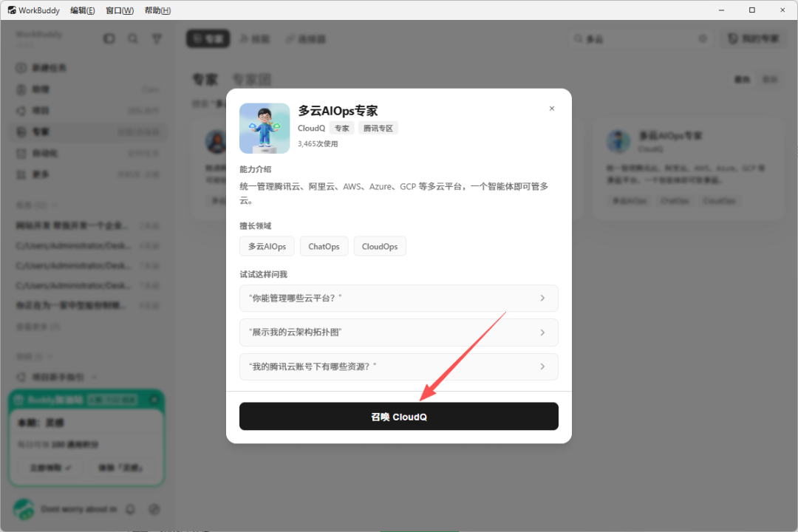
Task: Select suggestion "展示我的云架构拓扑图"
Action: pos(398,332)
